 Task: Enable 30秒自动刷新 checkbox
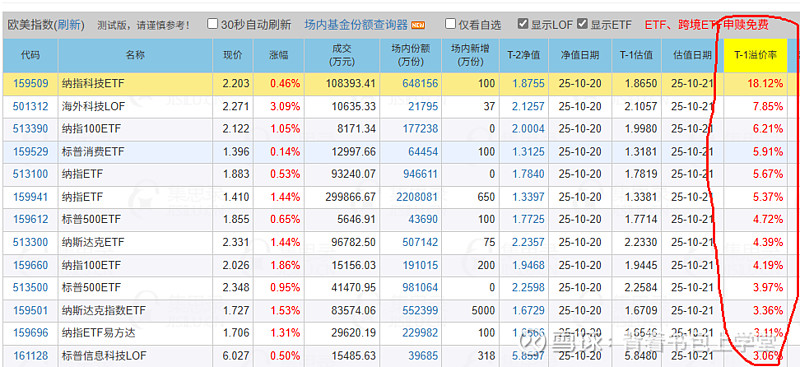(213, 24)
